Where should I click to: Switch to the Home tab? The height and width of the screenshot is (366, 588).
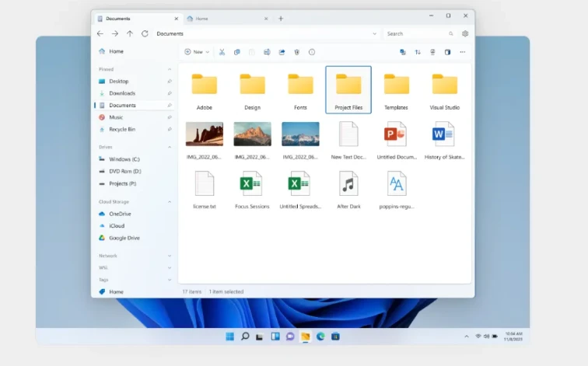pyautogui.click(x=227, y=19)
